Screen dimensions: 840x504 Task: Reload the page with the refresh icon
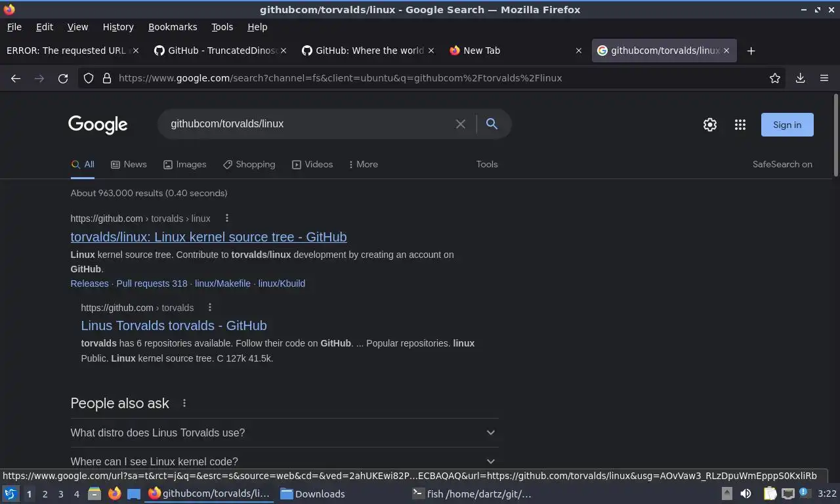63,78
